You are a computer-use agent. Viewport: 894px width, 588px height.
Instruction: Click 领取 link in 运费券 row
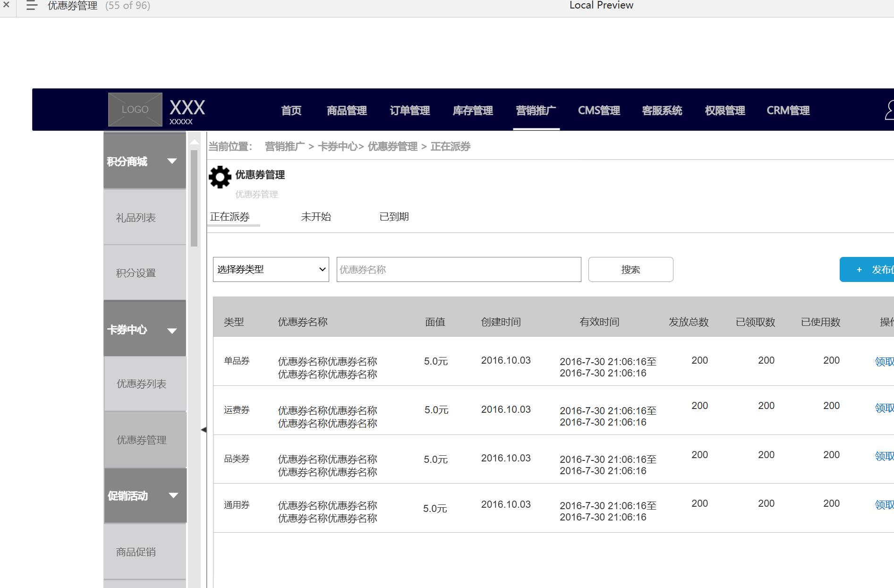coord(884,408)
